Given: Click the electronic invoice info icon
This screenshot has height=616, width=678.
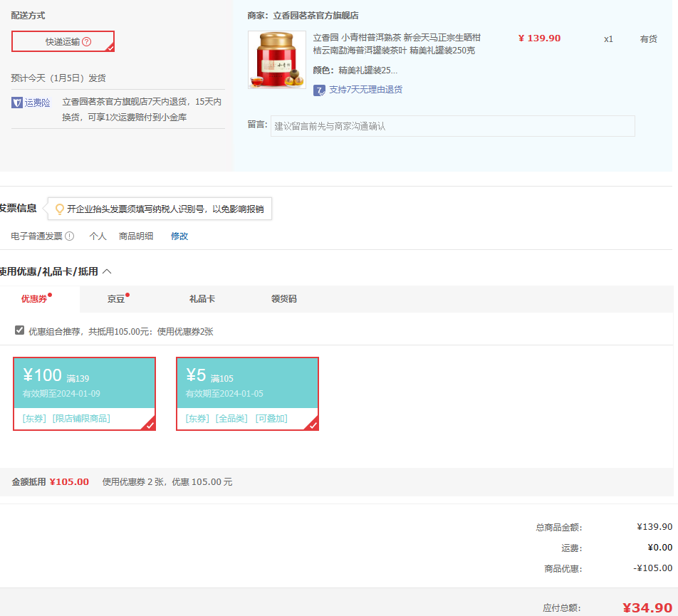Looking at the screenshot, I should pos(69,236).
